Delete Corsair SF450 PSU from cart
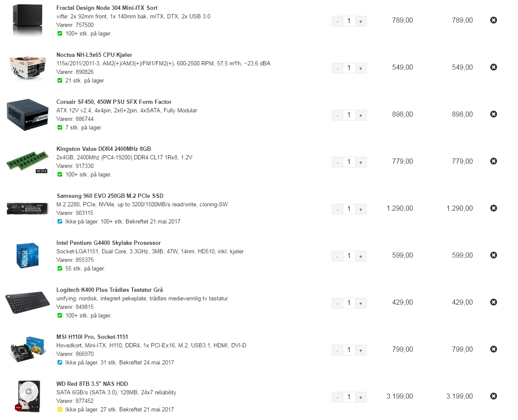This screenshot has width=518, height=420. [494, 114]
